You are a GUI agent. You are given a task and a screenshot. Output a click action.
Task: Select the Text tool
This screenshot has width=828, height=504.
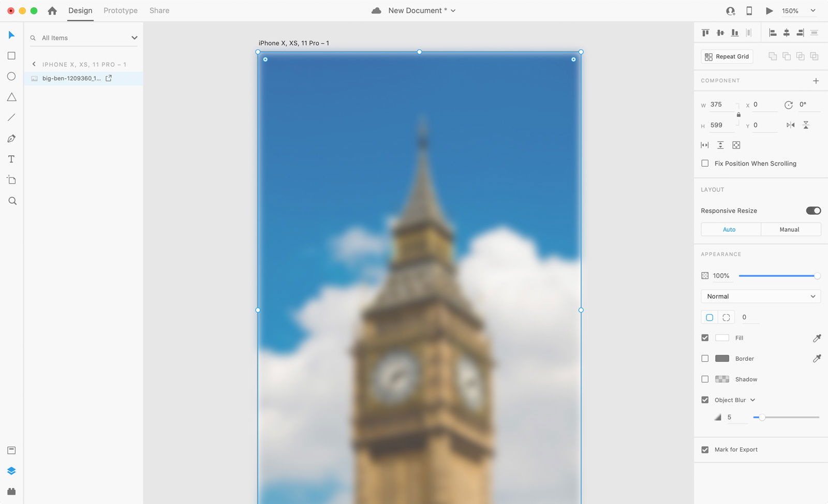pyautogui.click(x=11, y=159)
